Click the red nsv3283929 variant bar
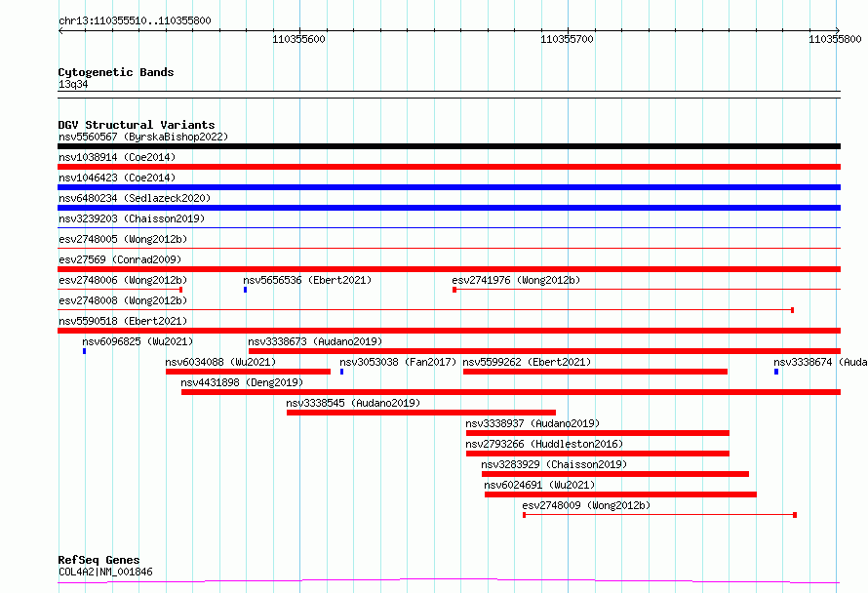This screenshot has height=593, width=868. pos(615,474)
